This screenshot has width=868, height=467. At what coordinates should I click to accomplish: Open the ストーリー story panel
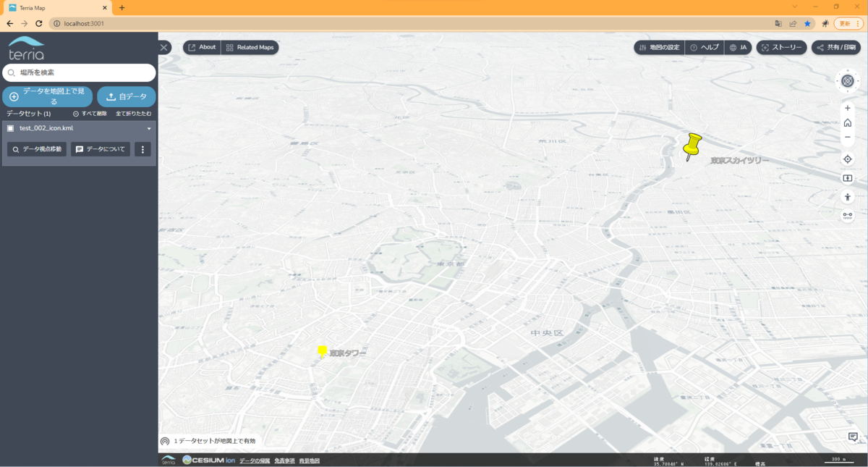click(x=781, y=48)
